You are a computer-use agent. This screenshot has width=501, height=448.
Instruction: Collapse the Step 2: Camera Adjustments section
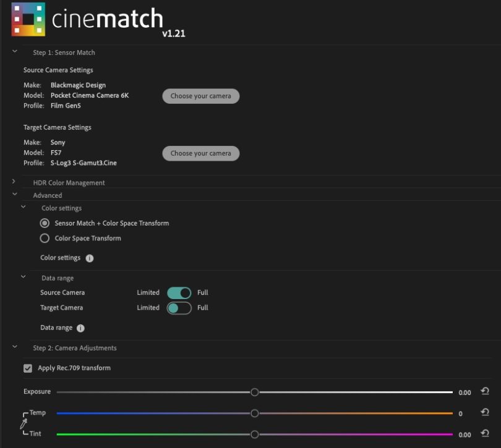[x=14, y=348]
